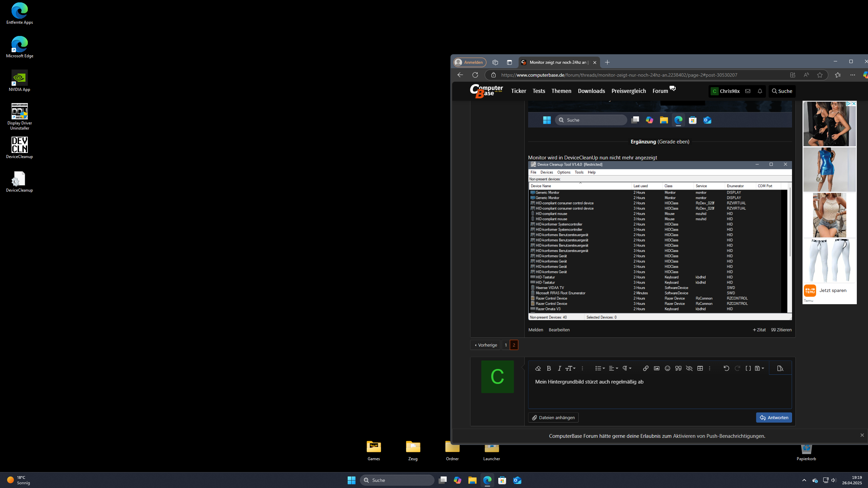Go to forum page 1

pyautogui.click(x=506, y=345)
